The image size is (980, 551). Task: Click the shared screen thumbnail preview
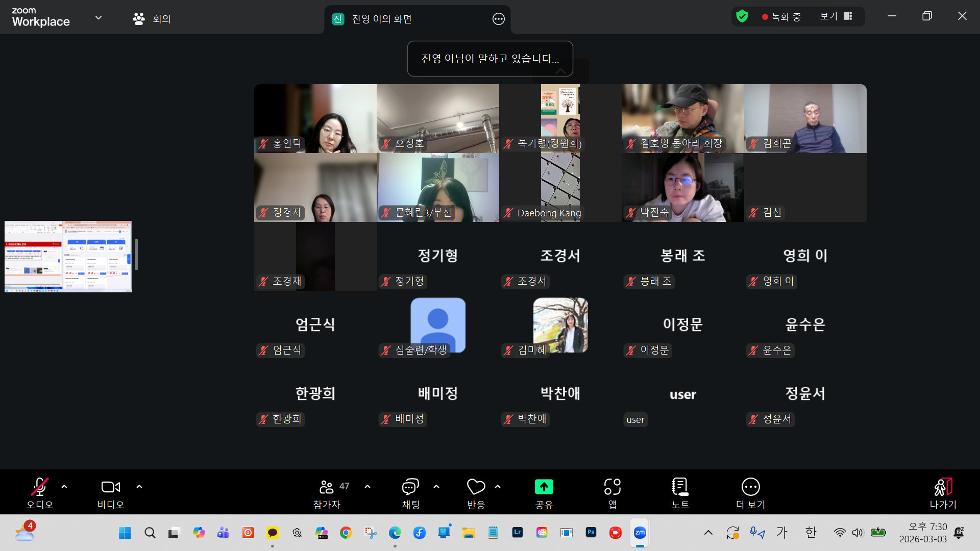pos(68,257)
